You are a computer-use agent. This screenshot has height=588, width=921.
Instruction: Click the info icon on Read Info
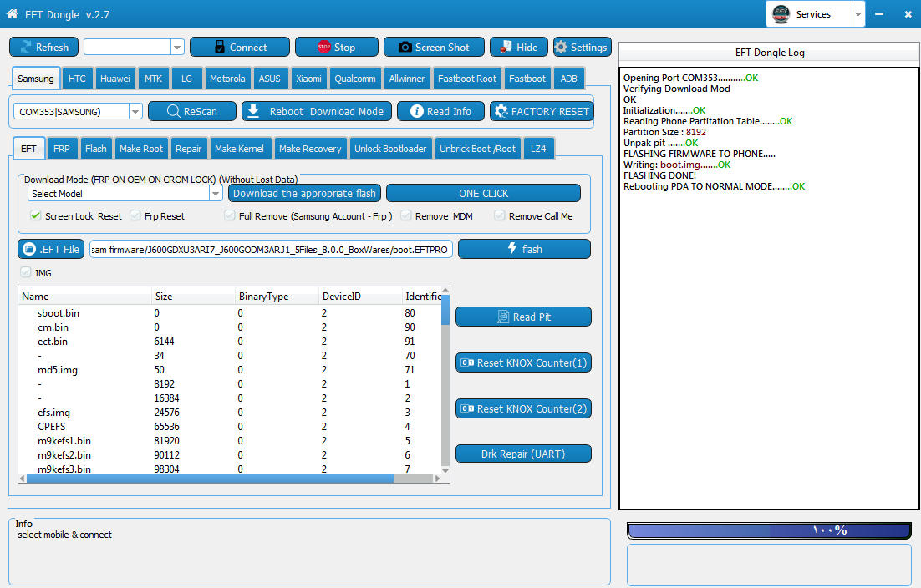pyautogui.click(x=416, y=111)
